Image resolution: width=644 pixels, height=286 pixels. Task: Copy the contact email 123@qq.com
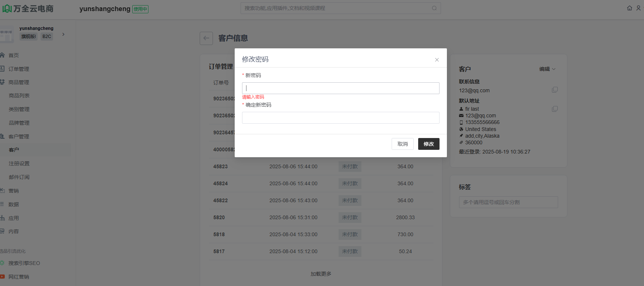(554, 90)
